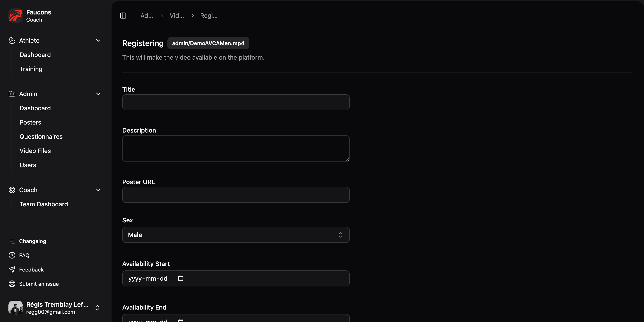Click the Submit an issue icon
The image size is (644, 322).
[12, 284]
